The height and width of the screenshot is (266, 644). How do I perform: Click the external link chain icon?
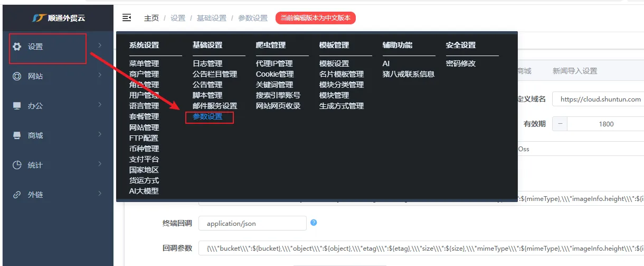[x=17, y=195]
